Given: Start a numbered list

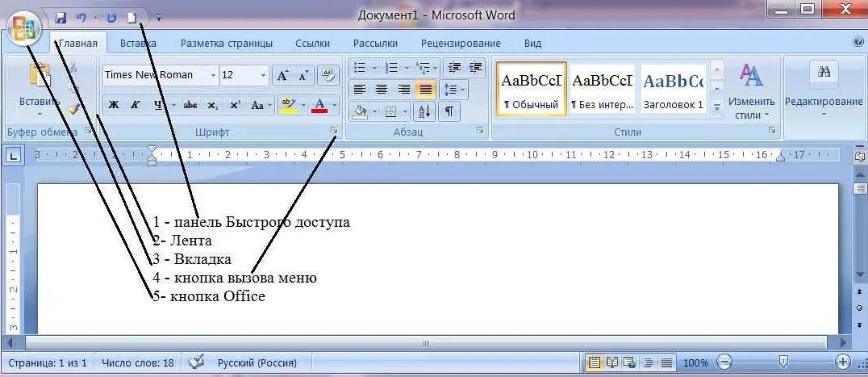Looking at the screenshot, I should pos(391,68).
